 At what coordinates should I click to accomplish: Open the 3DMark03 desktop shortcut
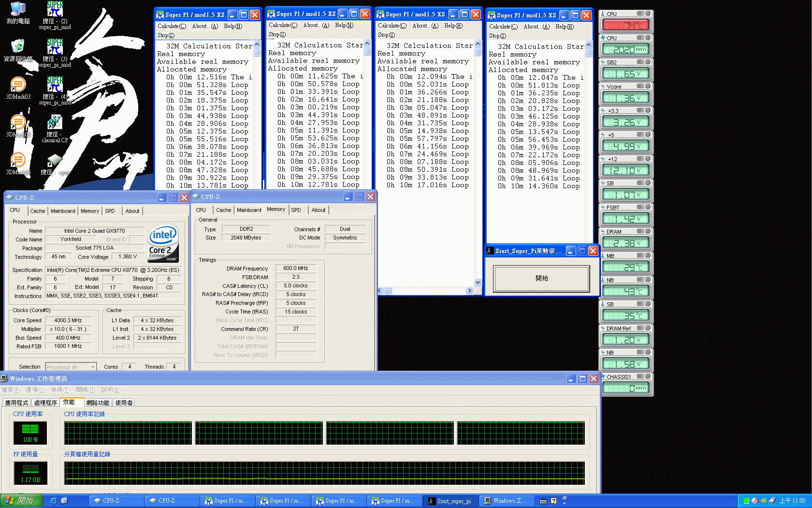[x=18, y=86]
